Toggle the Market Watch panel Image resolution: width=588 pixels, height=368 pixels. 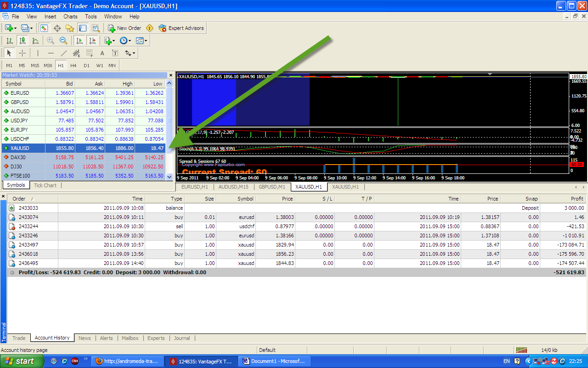(45, 28)
